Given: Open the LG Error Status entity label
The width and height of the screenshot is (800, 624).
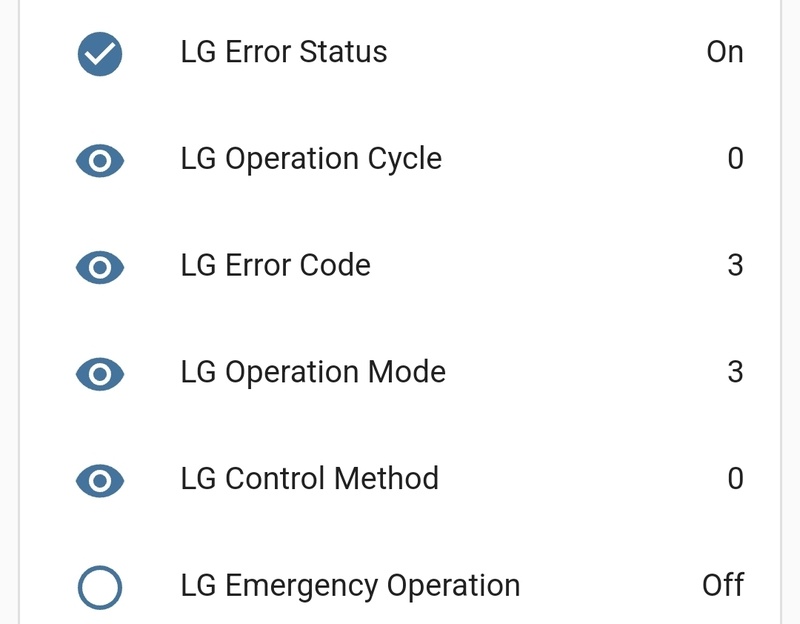Looking at the screenshot, I should (284, 52).
